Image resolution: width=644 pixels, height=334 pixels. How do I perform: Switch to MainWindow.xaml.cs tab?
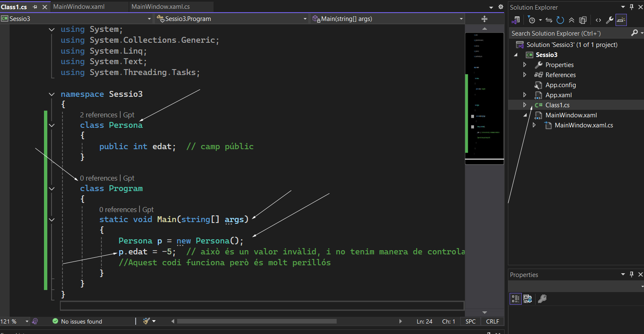coord(160,7)
